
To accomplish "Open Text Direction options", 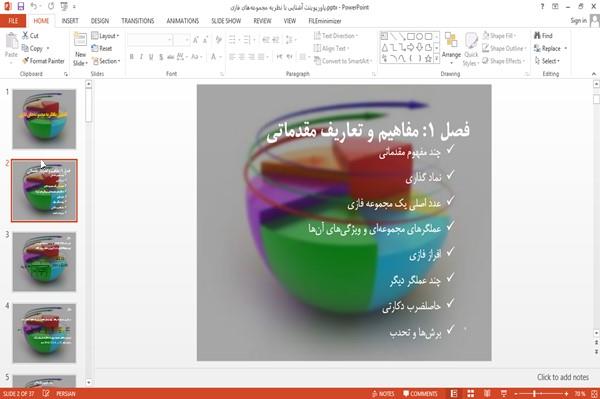I will [x=336, y=36].
